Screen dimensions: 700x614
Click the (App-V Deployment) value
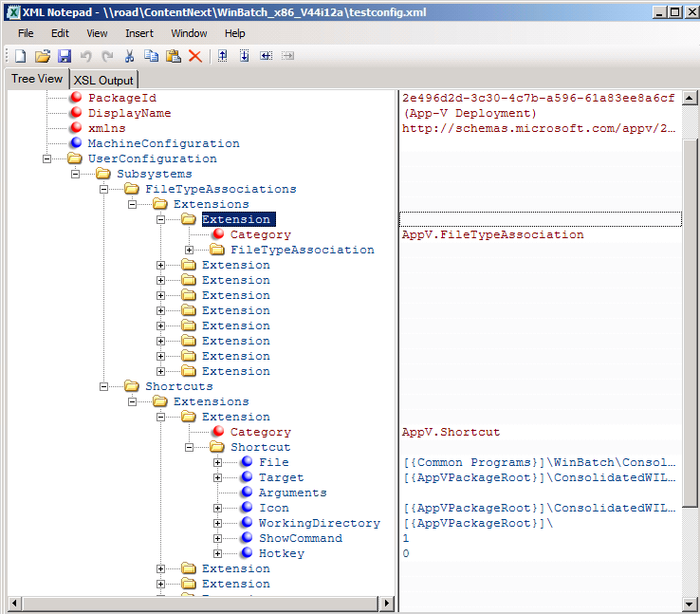(x=470, y=113)
